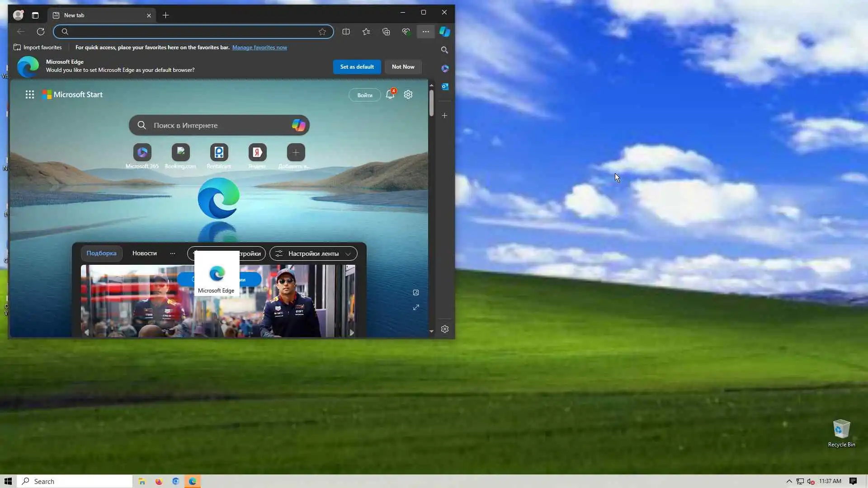
Task: Select the Подборка tab
Action: (101, 253)
